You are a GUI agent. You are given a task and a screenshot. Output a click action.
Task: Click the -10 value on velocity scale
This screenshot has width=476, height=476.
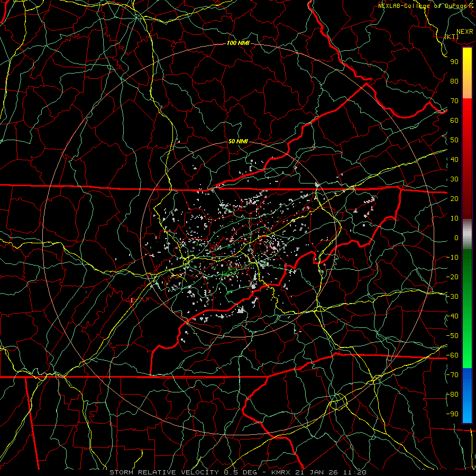[x=452, y=258]
